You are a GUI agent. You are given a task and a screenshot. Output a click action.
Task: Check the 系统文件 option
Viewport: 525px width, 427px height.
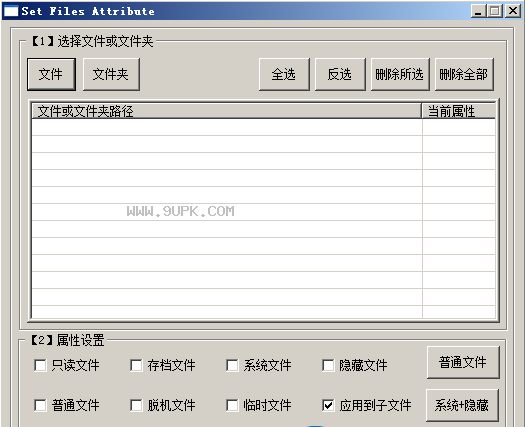(232, 365)
